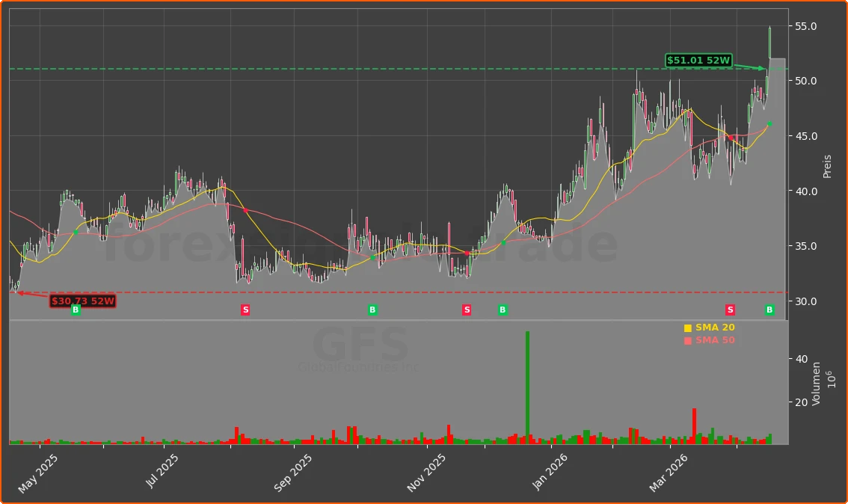Open the Preis axis settings

pyautogui.click(x=826, y=166)
